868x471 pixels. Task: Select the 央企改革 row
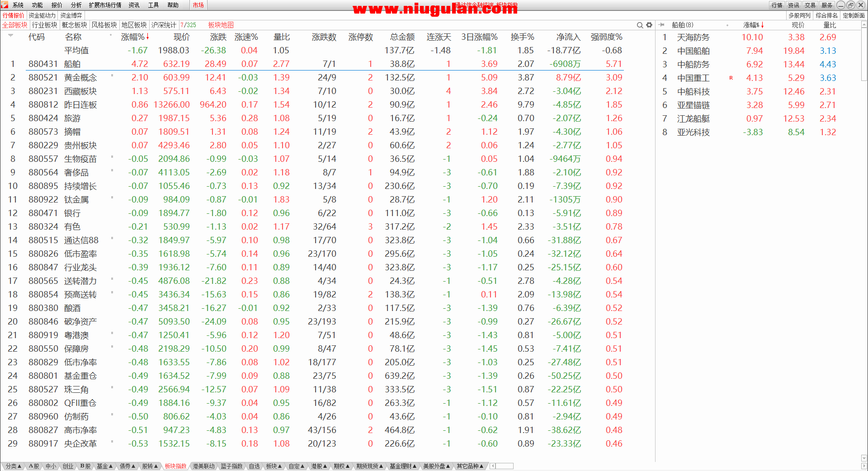click(316, 443)
